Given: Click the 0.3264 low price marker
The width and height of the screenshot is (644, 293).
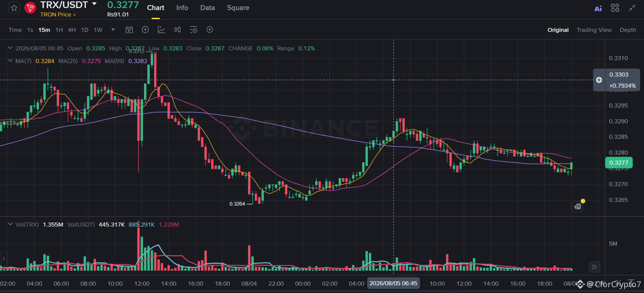Looking at the screenshot, I should point(237,204).
